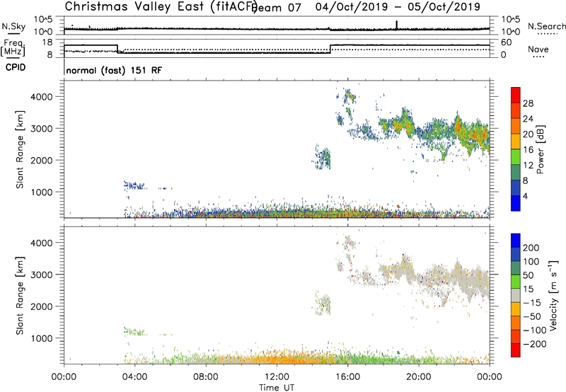Click the '2000' tick on power panel
Screen dimensions: 566x392
(41, 160)
